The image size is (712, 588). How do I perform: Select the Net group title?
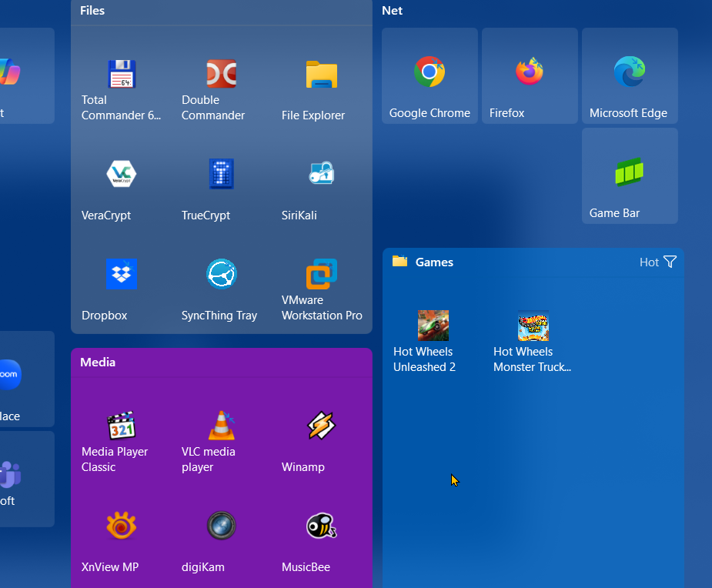pyautogui.click(x=392, y=11)
